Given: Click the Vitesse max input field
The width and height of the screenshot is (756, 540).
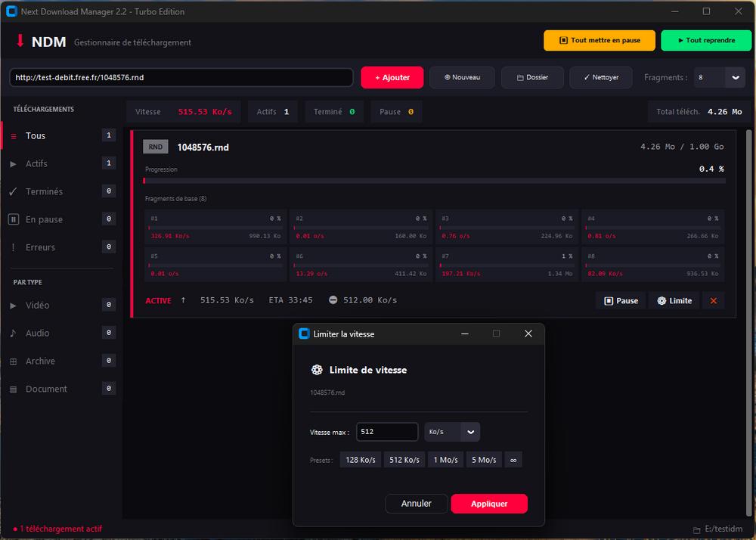Looking at the screenshot, I should 387,432.
